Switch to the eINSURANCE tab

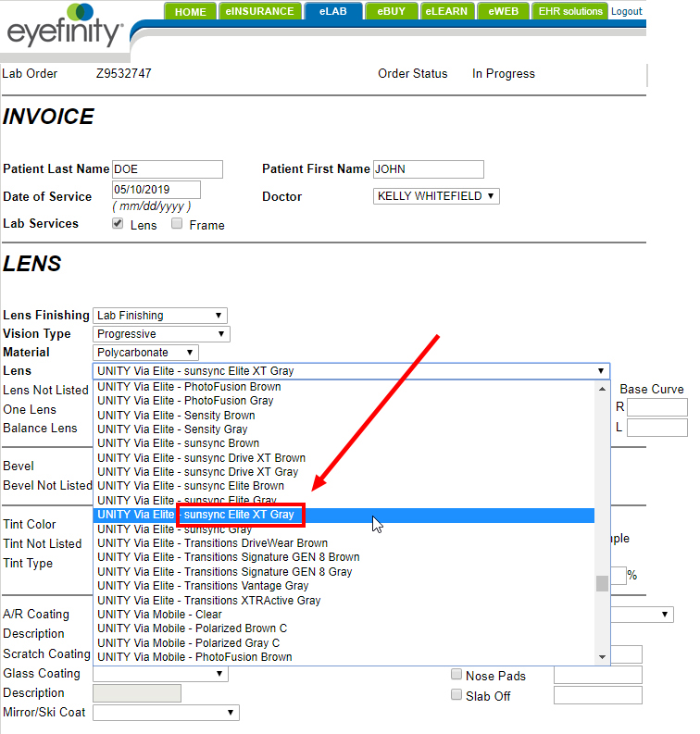261,12
